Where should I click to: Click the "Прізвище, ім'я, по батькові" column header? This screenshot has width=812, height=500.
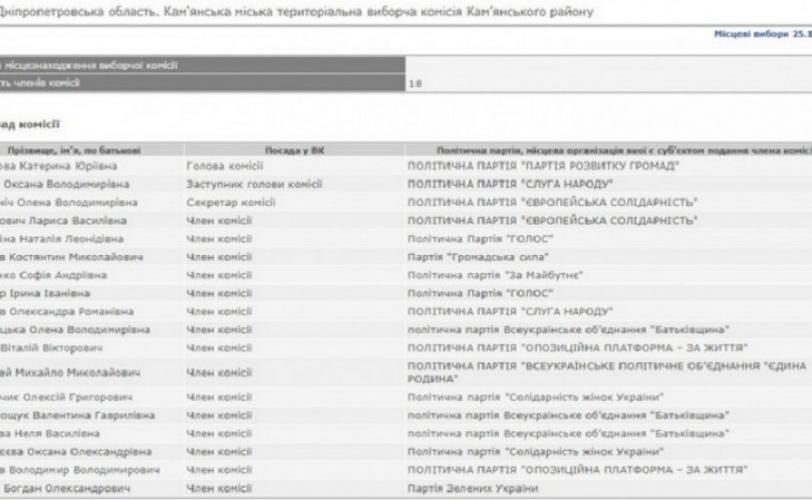coord(74,151)
